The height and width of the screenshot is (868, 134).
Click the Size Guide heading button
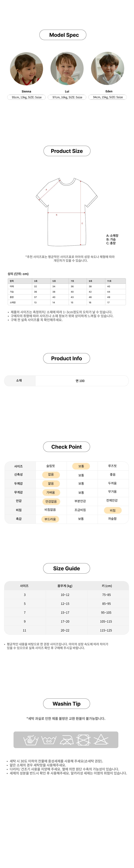66,568
